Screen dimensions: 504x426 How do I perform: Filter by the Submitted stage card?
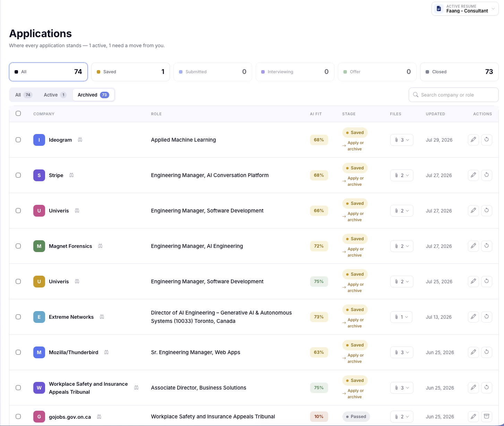[x=213, y=72]
